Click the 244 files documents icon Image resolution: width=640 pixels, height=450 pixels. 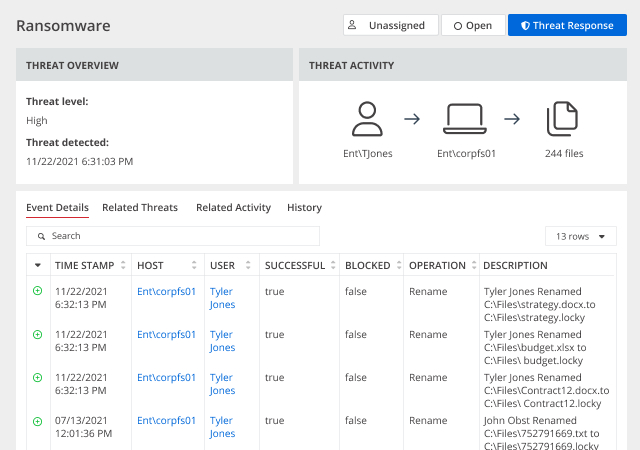click(562, 119)
